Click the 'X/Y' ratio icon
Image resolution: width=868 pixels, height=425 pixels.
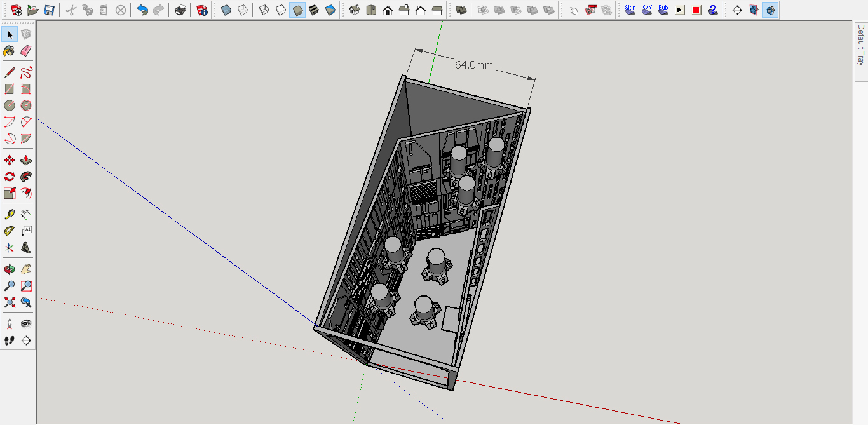(647, 10)
